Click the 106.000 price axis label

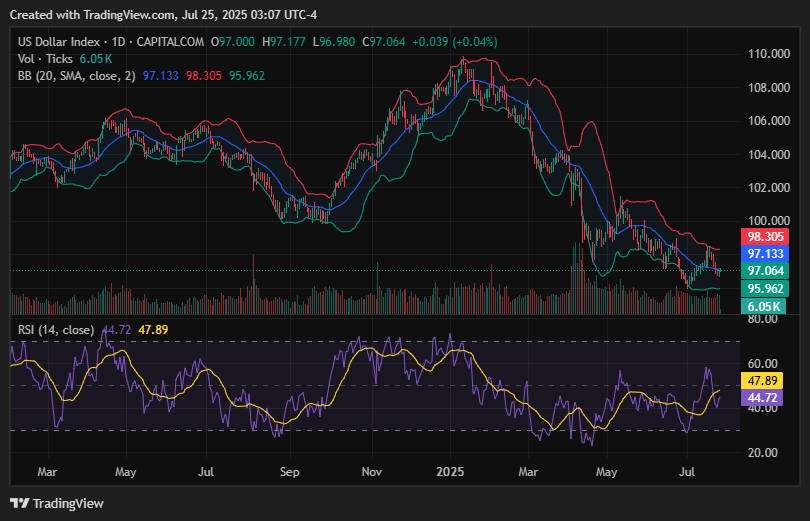(x=769, y=121)
